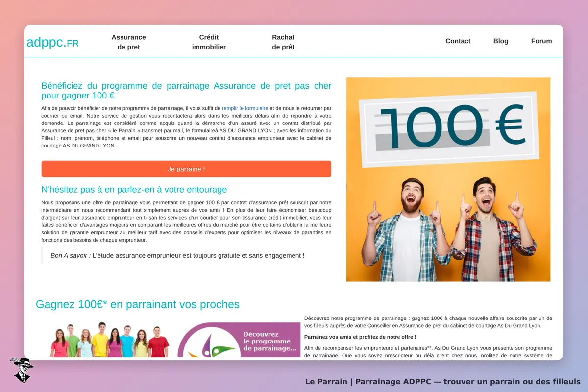This screenshot has width=588, height=392.
Task: Click the orange 'Je parraine !' button
Action: click(x=186, y=169)
